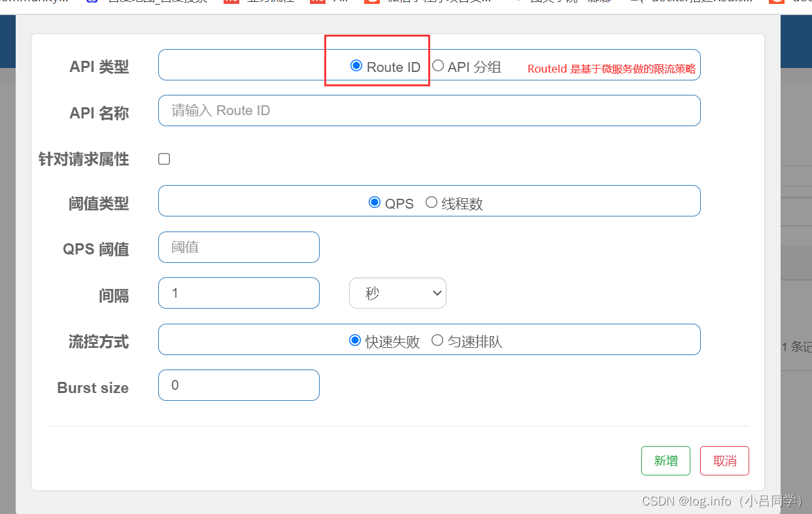Enable the 针对请求属性 checkbox
This screenshot has height=514, width=812.
(163, 158)
